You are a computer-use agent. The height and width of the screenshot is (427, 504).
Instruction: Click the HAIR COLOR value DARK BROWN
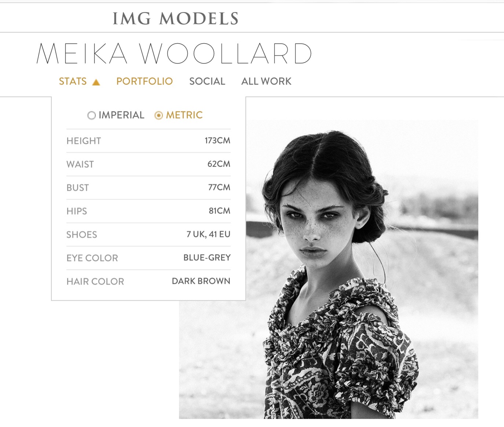click(x=201, y=281)
